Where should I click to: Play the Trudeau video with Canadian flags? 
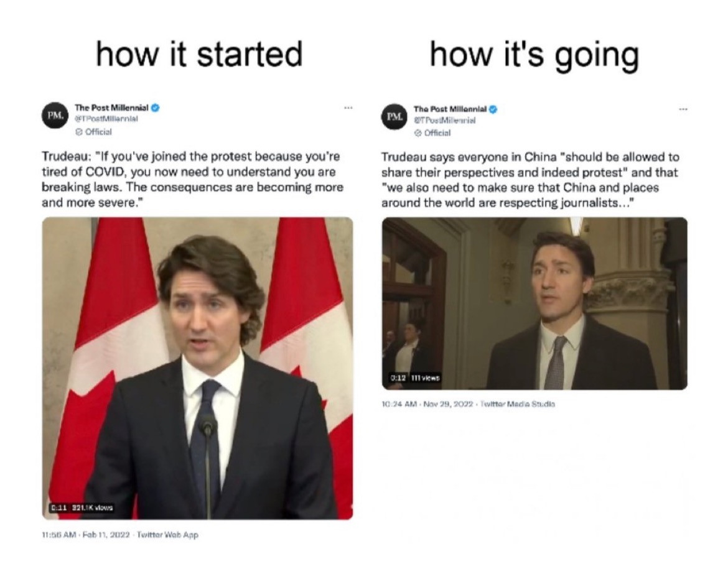click(197, 368)
